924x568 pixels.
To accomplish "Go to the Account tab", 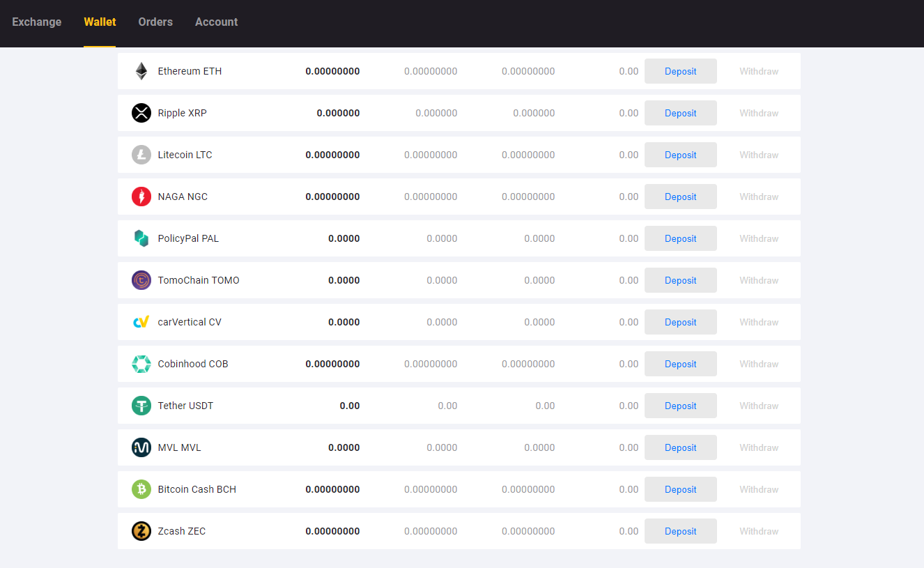I will pos(216,22).
